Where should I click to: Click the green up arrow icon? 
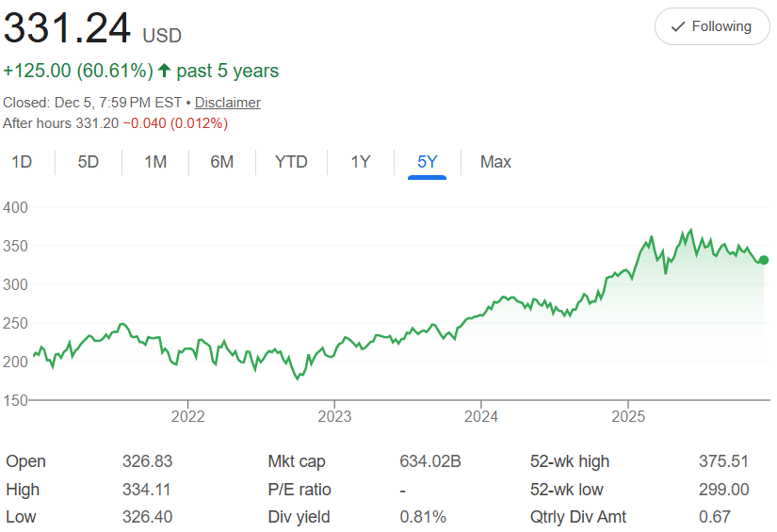(x=165, y=71)
